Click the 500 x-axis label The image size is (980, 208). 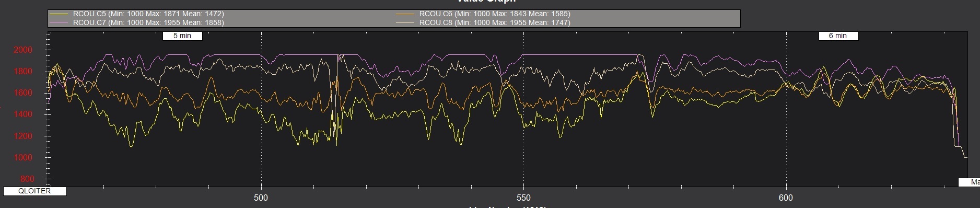pos(261,198)
